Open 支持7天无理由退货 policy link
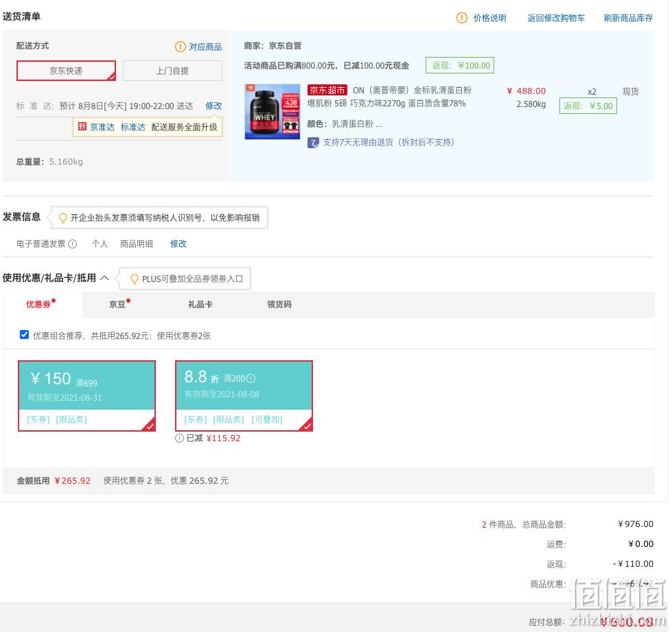The image size is (672, 632). click(x=389, y=142)
